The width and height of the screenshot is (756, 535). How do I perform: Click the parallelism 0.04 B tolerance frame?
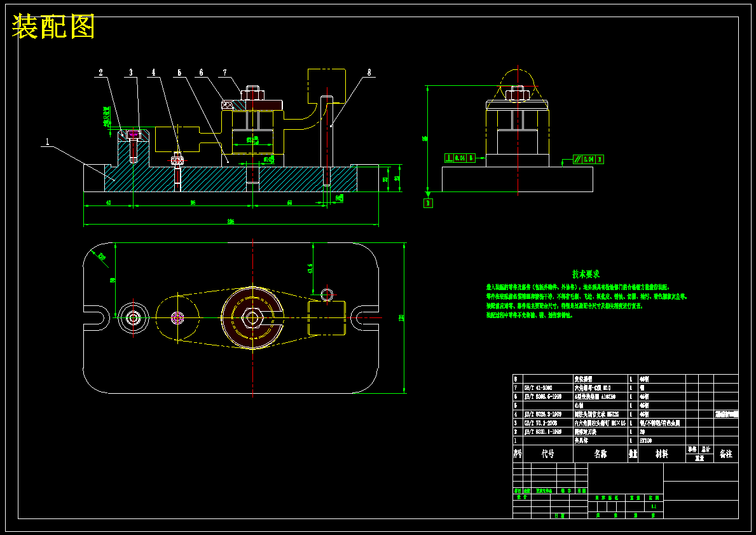click(x=588, y=158)
